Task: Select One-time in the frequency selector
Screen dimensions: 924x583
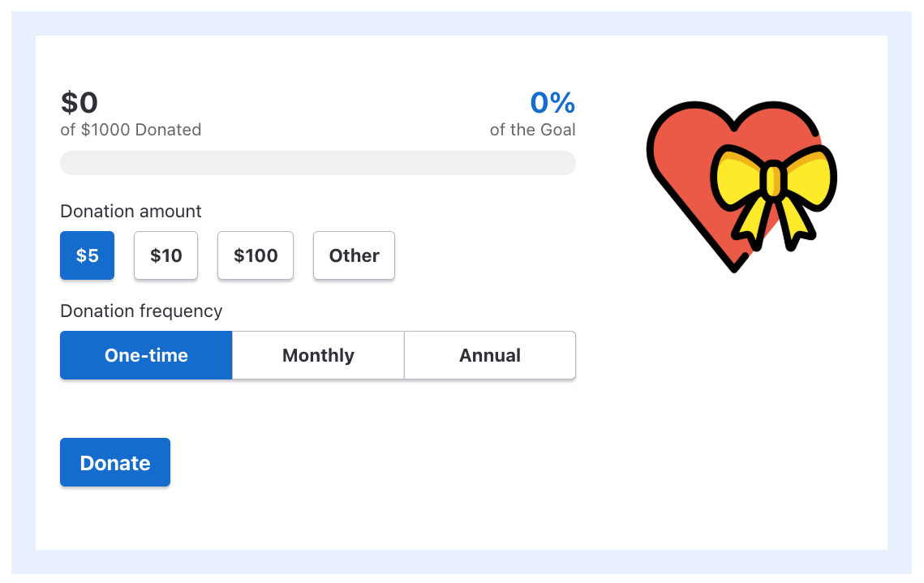Action: (146, 354)
